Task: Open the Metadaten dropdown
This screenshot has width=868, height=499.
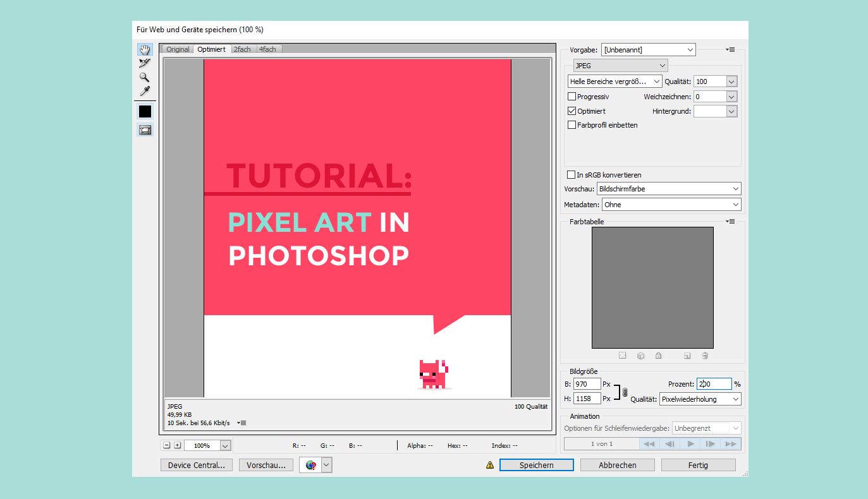Action: (x=671, y=205)
